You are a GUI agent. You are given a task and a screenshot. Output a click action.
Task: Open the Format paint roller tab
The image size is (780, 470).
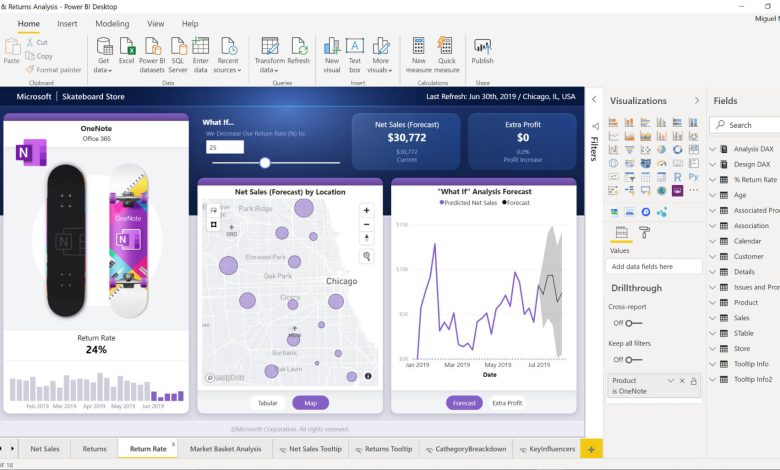pyautogui.click(x=644, y=232)
